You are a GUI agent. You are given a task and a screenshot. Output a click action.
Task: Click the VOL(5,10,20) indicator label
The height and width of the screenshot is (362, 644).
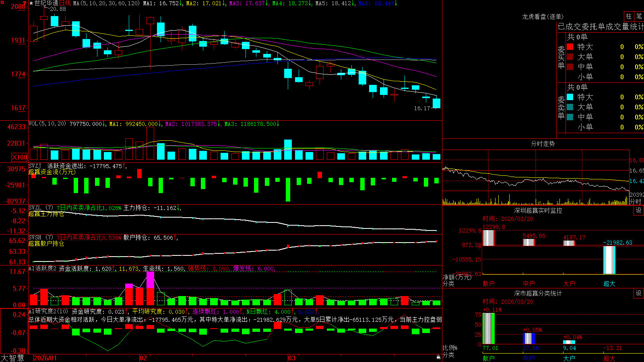coord(47,124)
